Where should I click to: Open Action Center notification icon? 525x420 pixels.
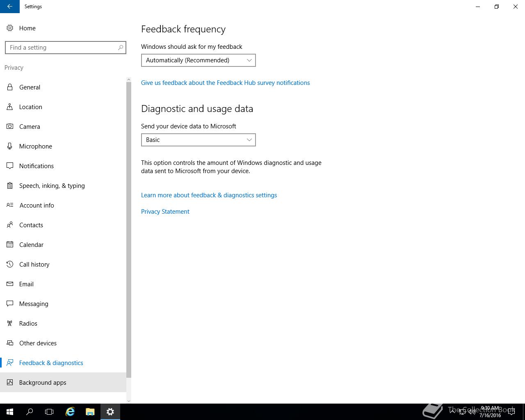coord(511,412)
